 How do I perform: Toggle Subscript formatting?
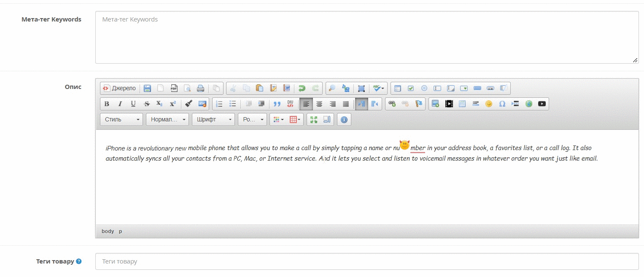pos(159,104)
